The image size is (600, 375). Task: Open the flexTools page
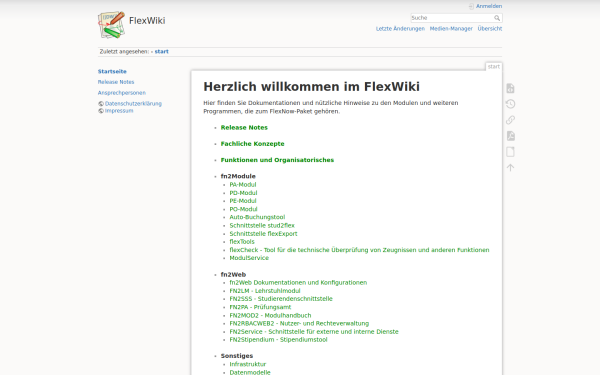click(x=242, y=242)
